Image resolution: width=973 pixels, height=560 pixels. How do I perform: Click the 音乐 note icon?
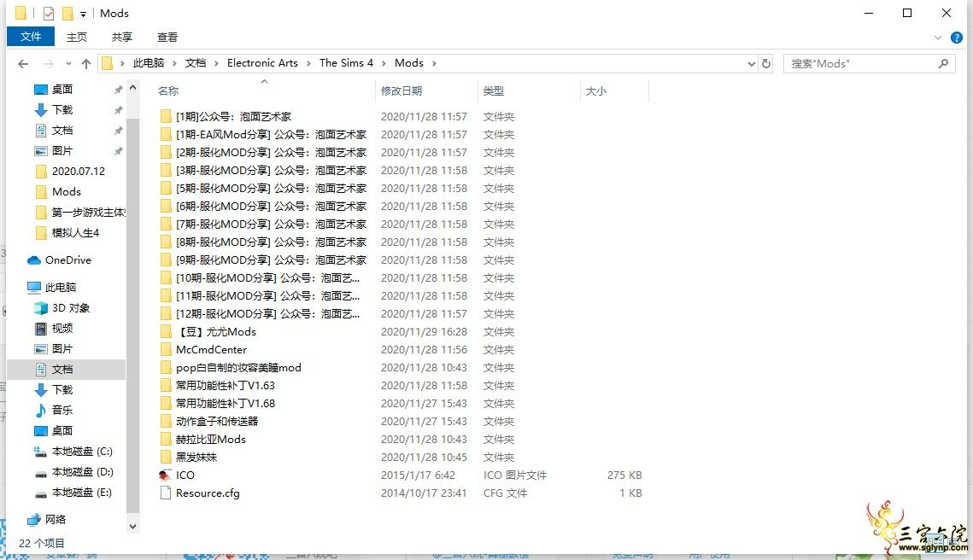pos(41,411)
